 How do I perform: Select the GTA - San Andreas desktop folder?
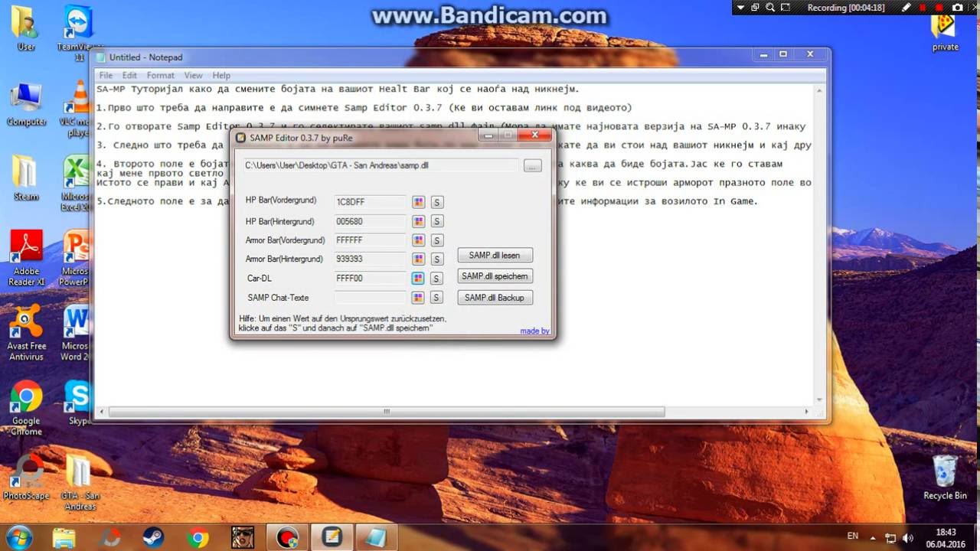pyautogui.click(x=80, y=482)
